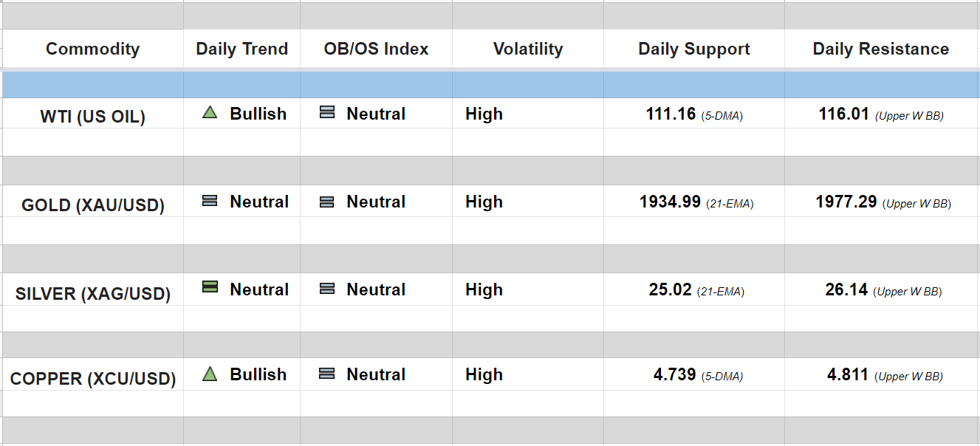The width and height of the screenshot is (980, 446).
Task: Select the OB/OS Index column header
Action: 376,49
